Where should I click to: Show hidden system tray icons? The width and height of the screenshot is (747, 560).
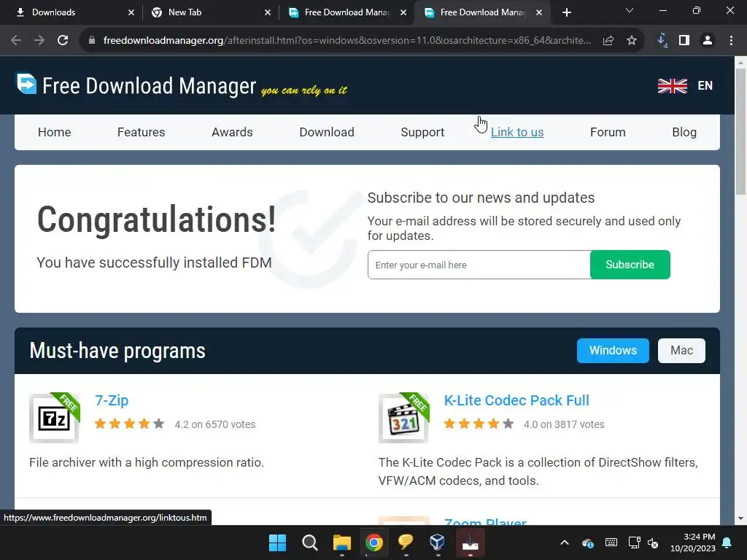click(x=565, y=542)
